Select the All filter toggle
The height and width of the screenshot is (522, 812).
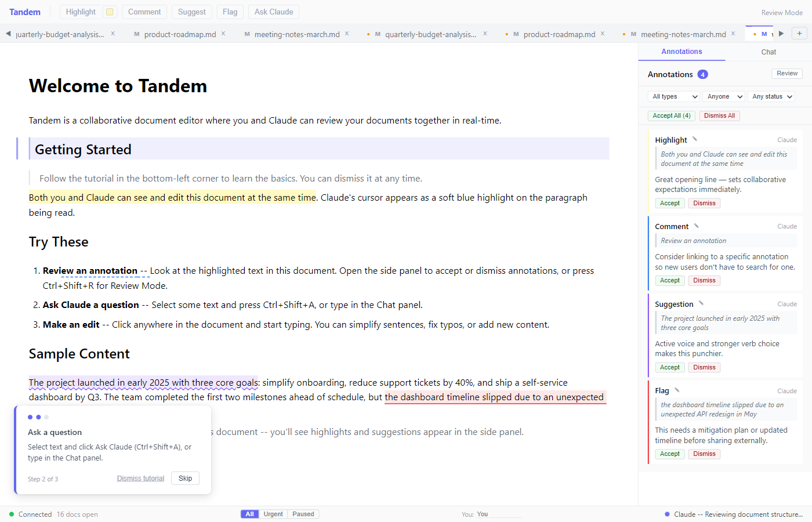point(249,514)
